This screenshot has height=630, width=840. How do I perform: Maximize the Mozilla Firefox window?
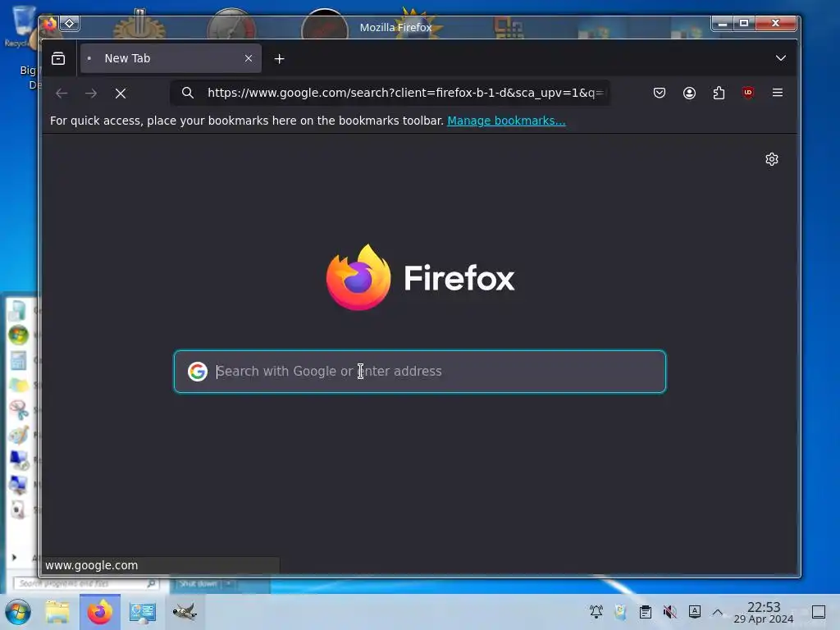pyautogui.click(x=743, y=24)
